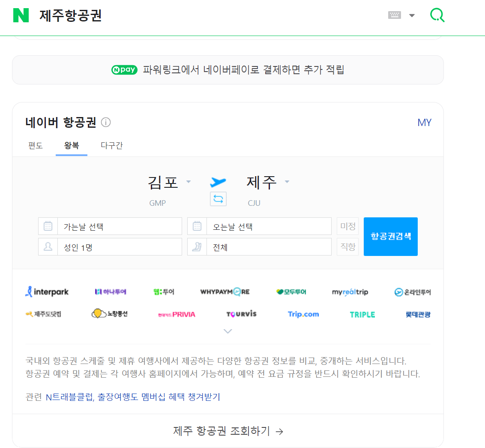Select the 다구간 tab
Image resolution: width=485 pixels, height=448 pixels.
[x=112, y=145]
